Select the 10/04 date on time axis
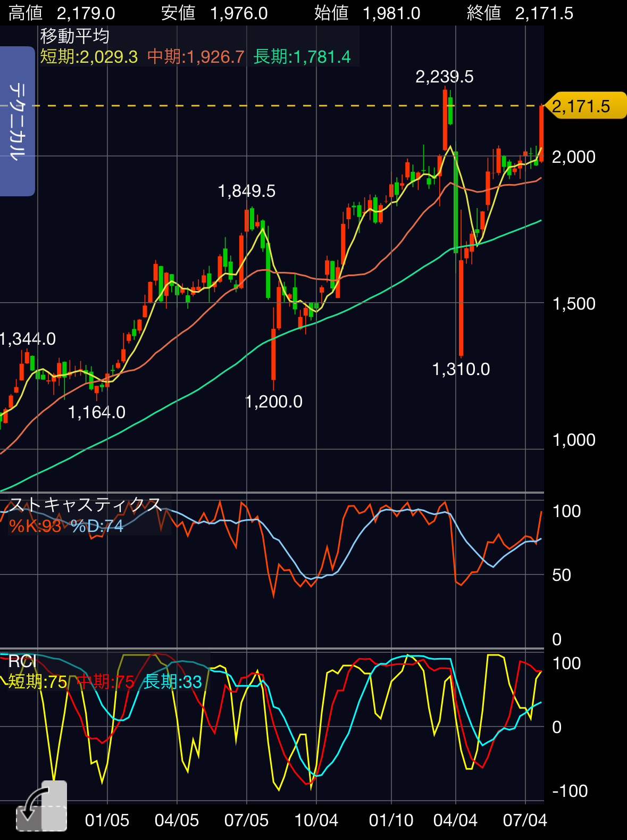627x840 pixels. click(316, 820)
